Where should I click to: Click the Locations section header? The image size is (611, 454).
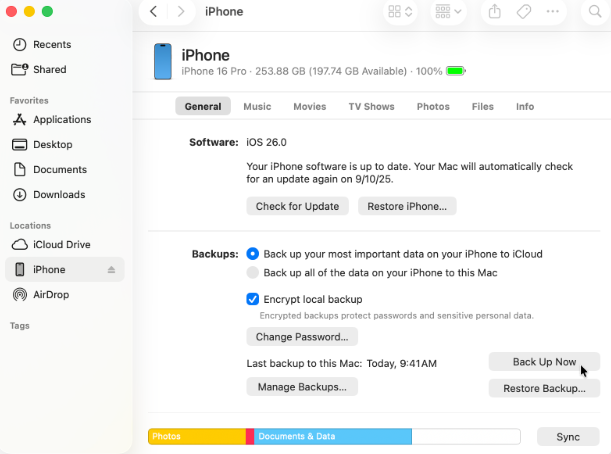[x=30, y=226]
